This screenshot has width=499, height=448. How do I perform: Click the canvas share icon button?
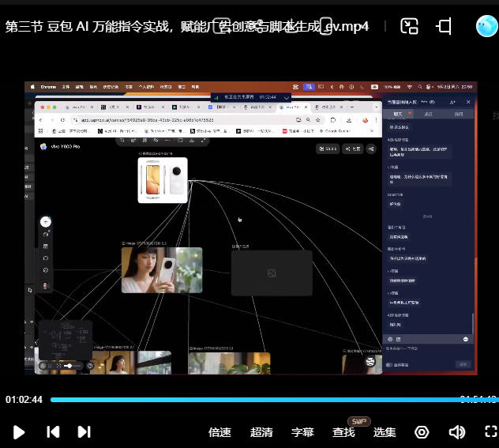pos(371,149)
